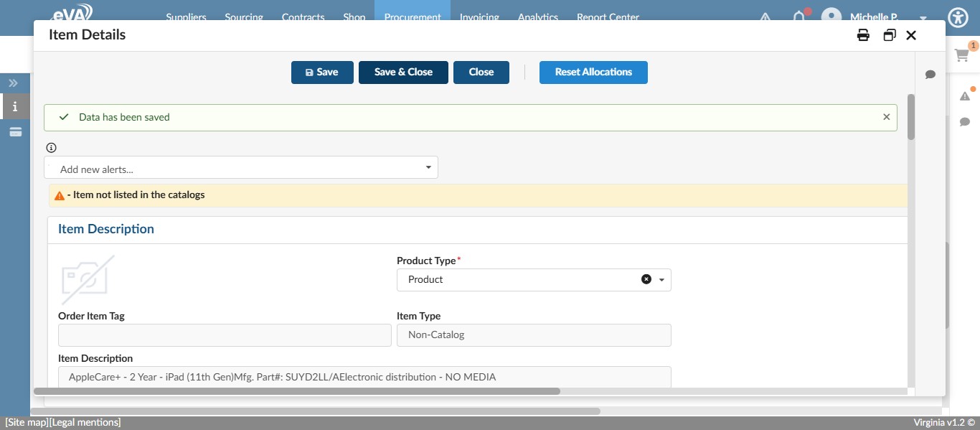Click the Site map footer link

(x=26, y=423)
